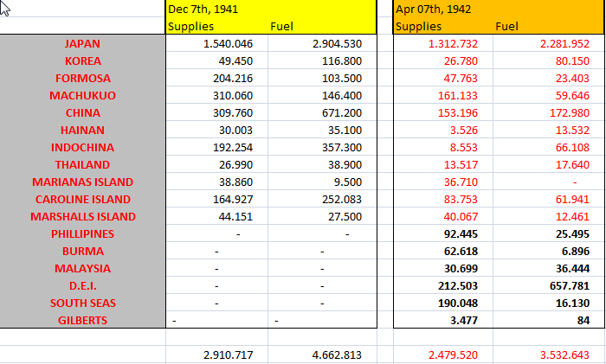Select the JAPAN row label cell
The height and width of the screenshot is (364, 606).
pos(82,43)
